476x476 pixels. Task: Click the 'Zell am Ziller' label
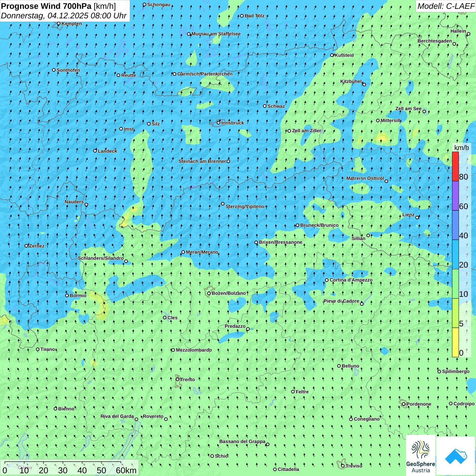pyautogui.click(x=306, y=131)
